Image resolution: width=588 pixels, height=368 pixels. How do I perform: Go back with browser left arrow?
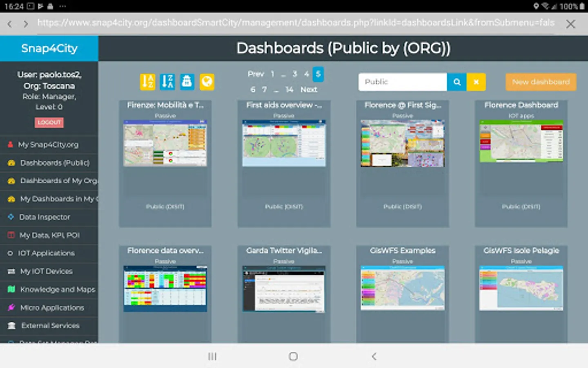pyautogui.click(x=9, y=24)
